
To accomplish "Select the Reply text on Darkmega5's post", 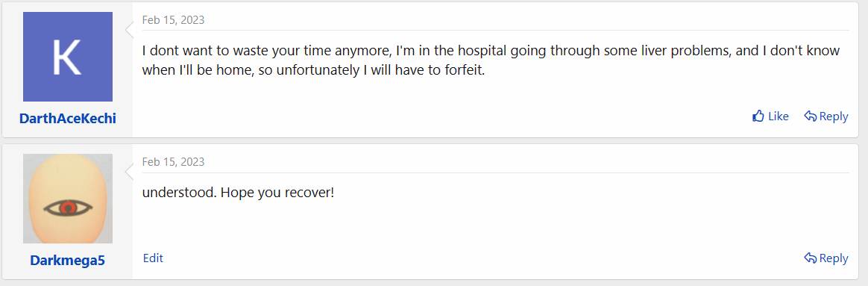I will (x=834, y=258).
